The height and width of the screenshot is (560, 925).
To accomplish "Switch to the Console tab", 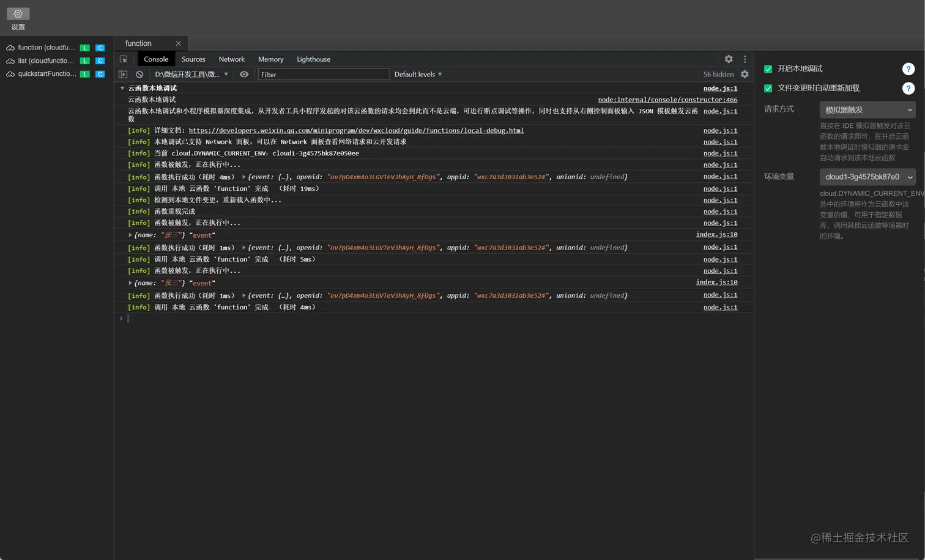I will click(x=156, y=59).
